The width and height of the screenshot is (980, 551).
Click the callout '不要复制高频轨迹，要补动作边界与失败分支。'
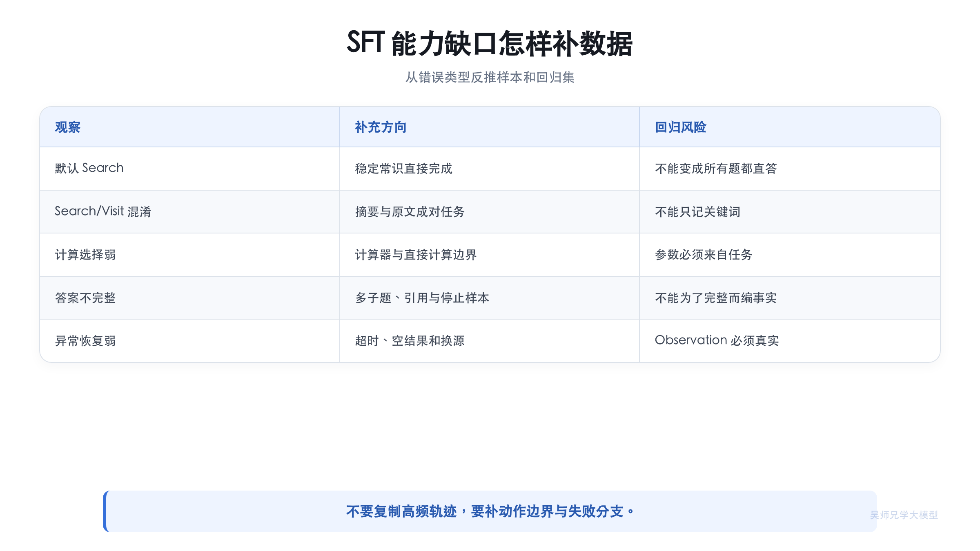490,511
